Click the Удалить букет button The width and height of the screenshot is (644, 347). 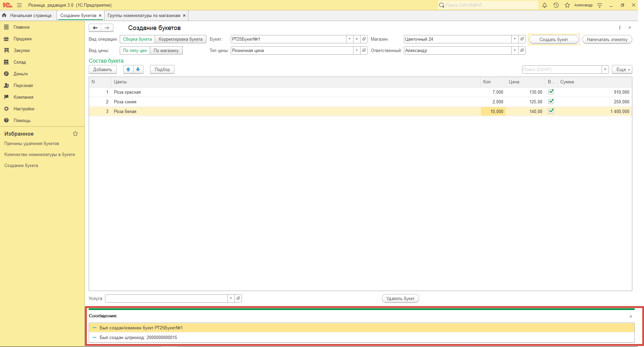(400, 298)
